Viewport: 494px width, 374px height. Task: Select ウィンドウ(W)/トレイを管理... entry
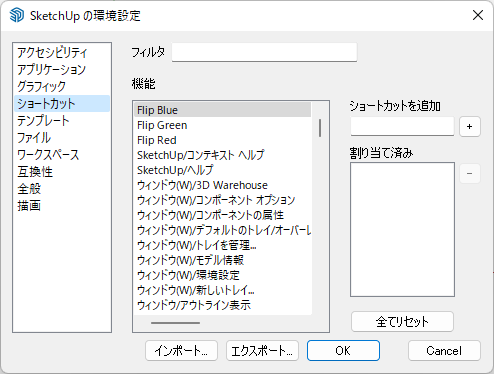pyautogui.click(x=222, y=245)
